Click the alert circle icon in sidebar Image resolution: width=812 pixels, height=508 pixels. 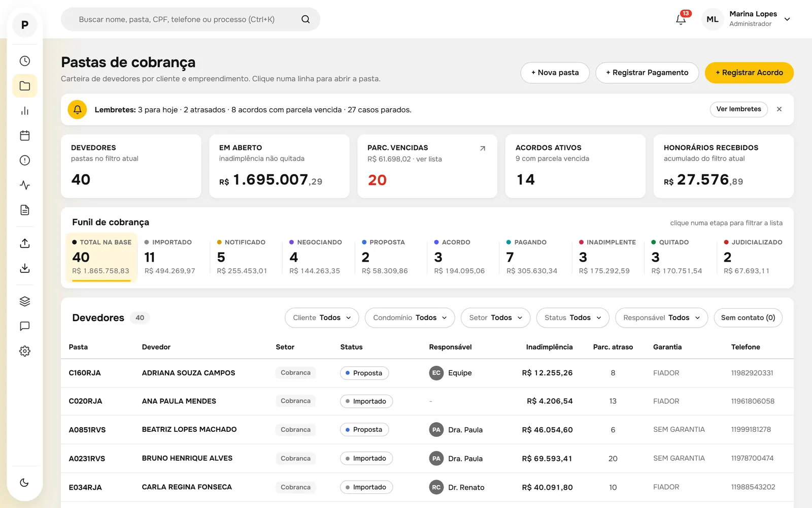pos(24,161)
